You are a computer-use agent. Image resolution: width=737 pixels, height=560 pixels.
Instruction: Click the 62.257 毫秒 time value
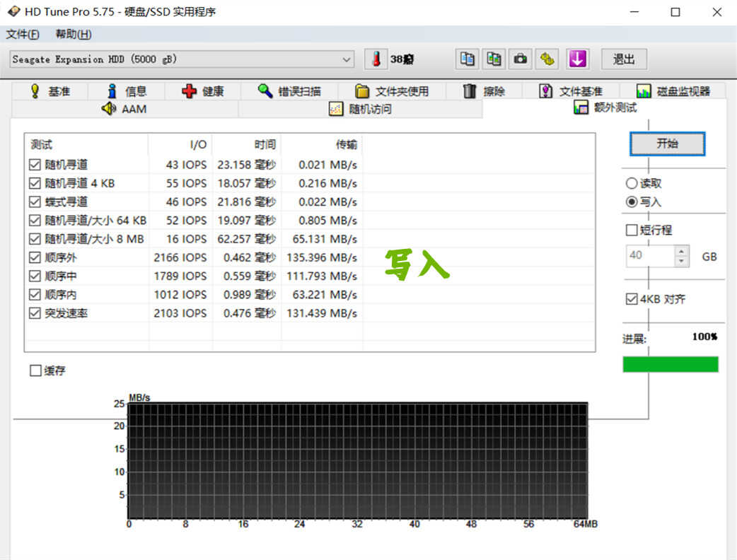pos(247,239)
